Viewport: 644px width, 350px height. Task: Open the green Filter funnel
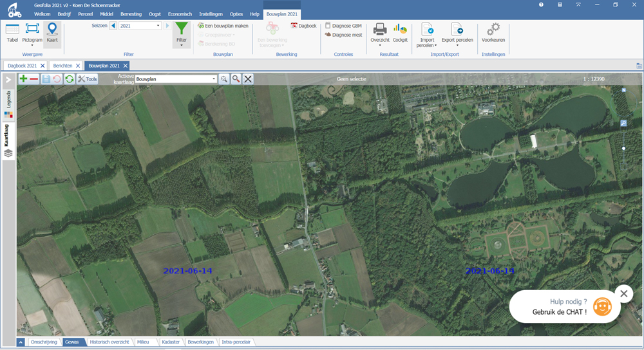tap(181, 35)
